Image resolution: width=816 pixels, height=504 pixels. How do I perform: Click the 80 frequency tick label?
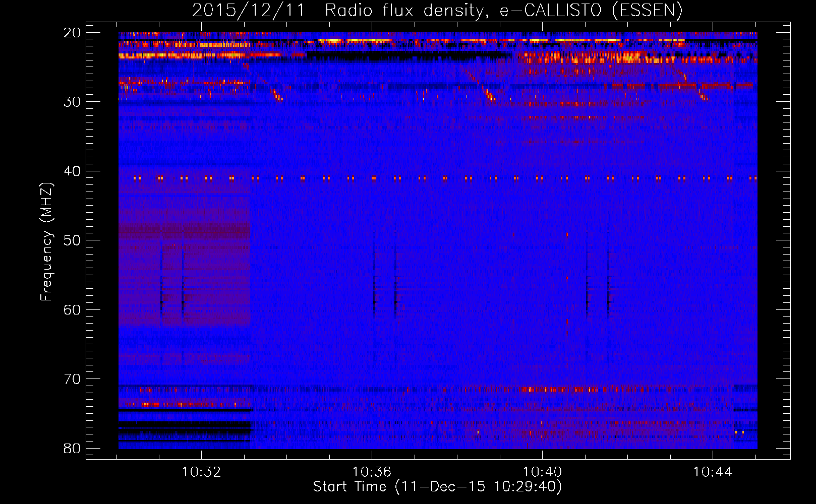point(72,448)
